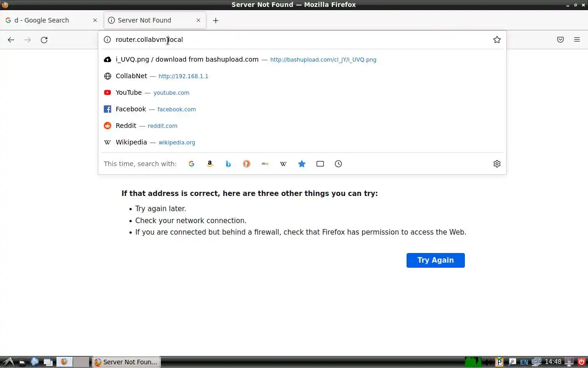Open the Firefox hamburger menu
588x368 pixels.
577,40
